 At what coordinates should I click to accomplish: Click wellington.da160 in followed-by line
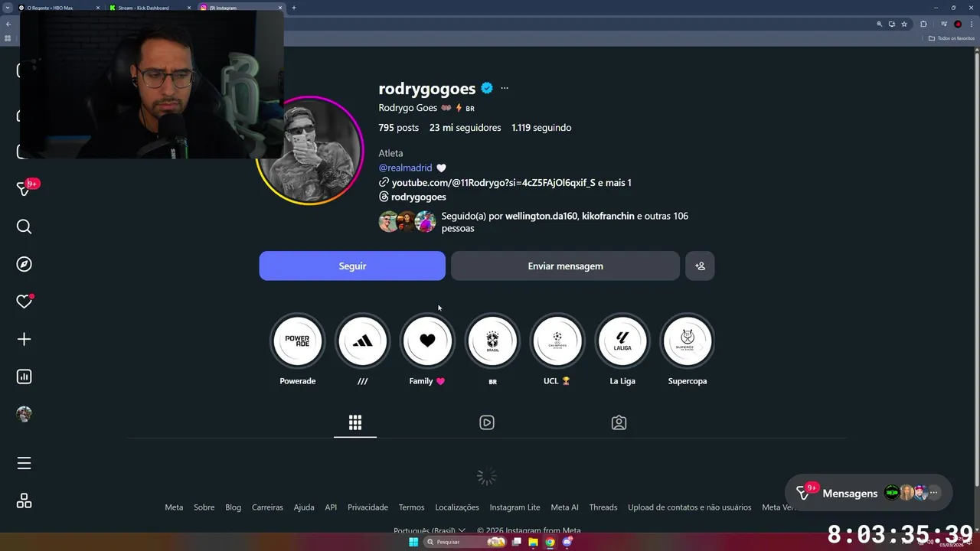(x=541, y=216)
